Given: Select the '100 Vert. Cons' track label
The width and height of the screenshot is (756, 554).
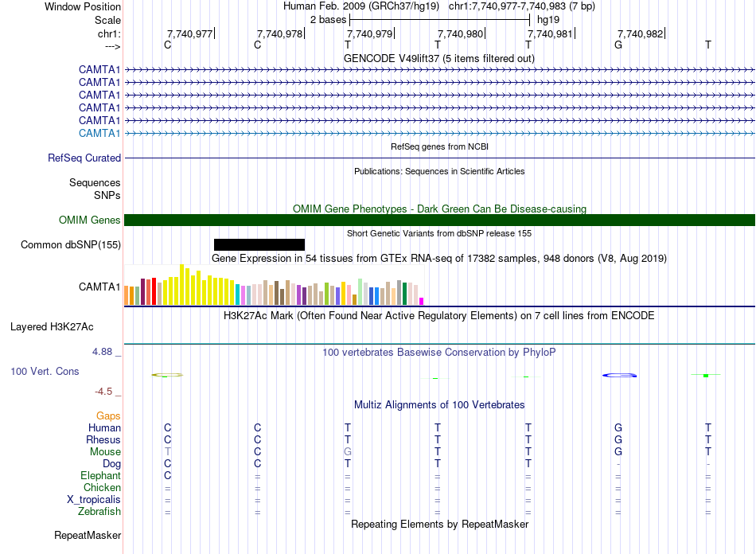Looking at the screenshot, I should (x=45, y=371).
